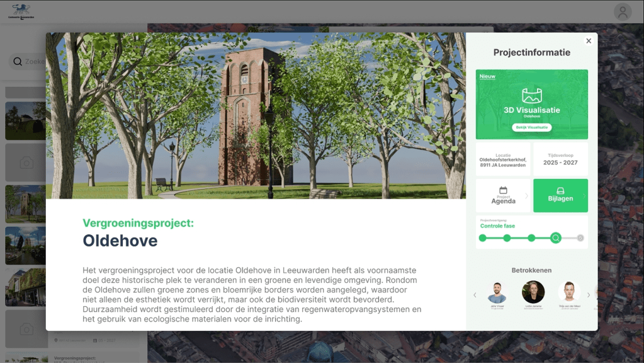This screenshot has width=644, height=363.
Task: Select the magnifier Controle fase step
Action: coord(556,238)
